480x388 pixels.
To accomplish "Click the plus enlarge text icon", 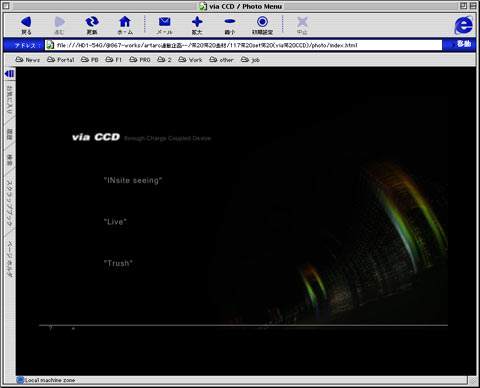I will [x=197, y=22].
